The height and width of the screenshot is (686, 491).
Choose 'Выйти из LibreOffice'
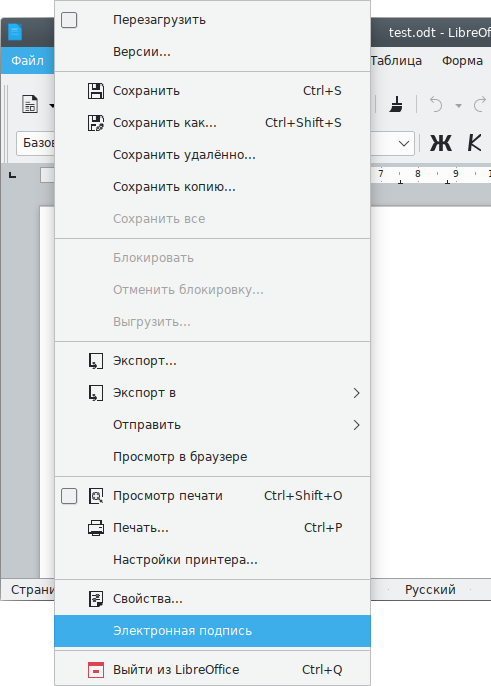click(x=212, y=670)
